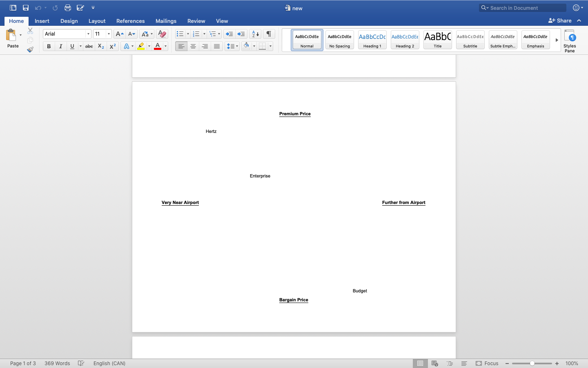Click the spelling and grammar check icon
Viewport: 588px width, 368px height.
pos(81,363)
